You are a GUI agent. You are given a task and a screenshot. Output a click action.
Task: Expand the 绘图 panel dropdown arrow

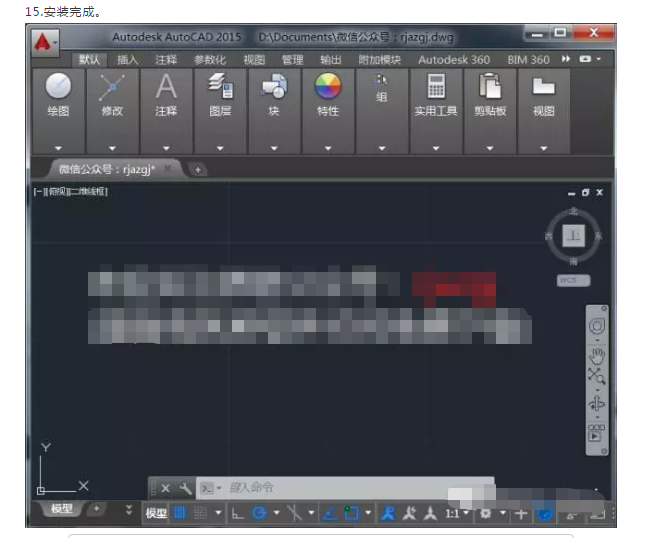click(x=58, y=148)
